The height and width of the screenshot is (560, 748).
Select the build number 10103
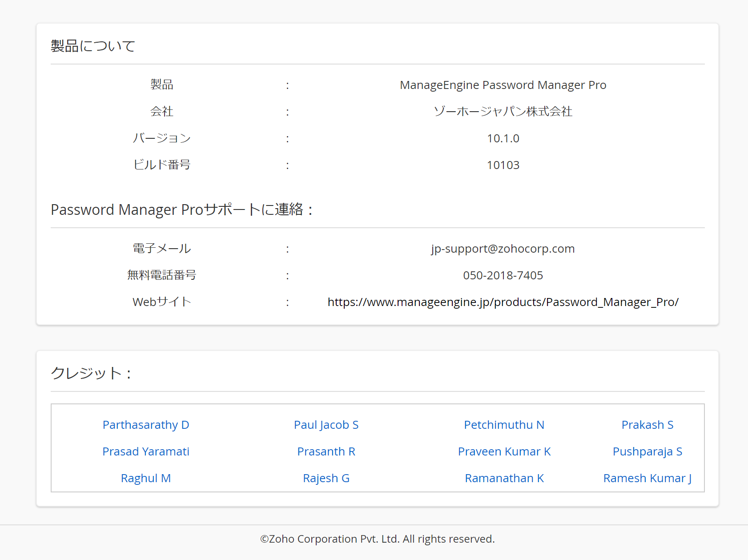pyautogui.click(x=503, y=165)
